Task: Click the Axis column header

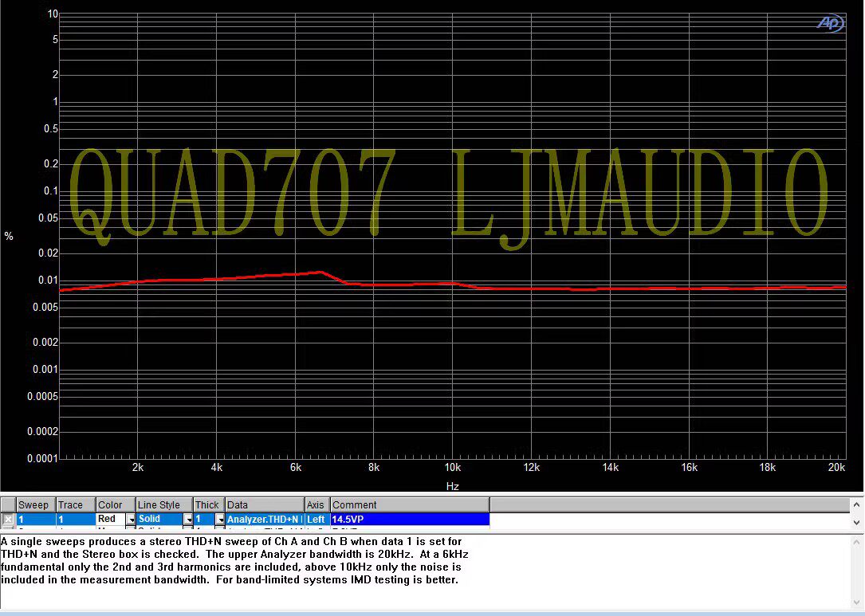Action: point(317,504)
